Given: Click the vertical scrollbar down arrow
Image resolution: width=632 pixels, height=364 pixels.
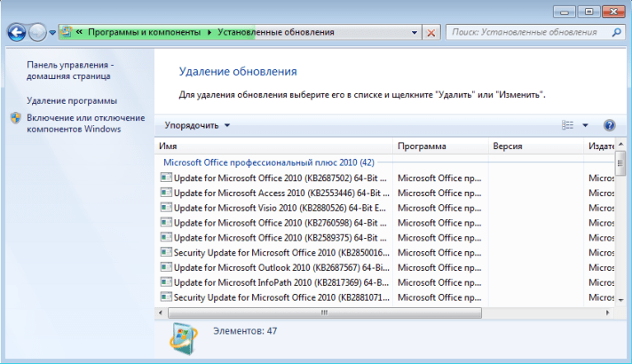Looking at the screenshot, I should (620, 300).
